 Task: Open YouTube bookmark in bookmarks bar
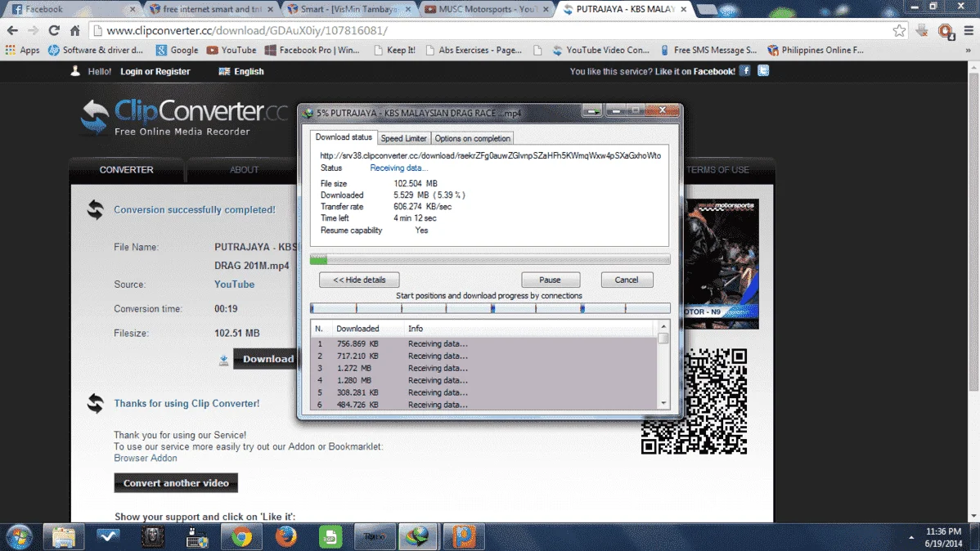click(232, 50)
